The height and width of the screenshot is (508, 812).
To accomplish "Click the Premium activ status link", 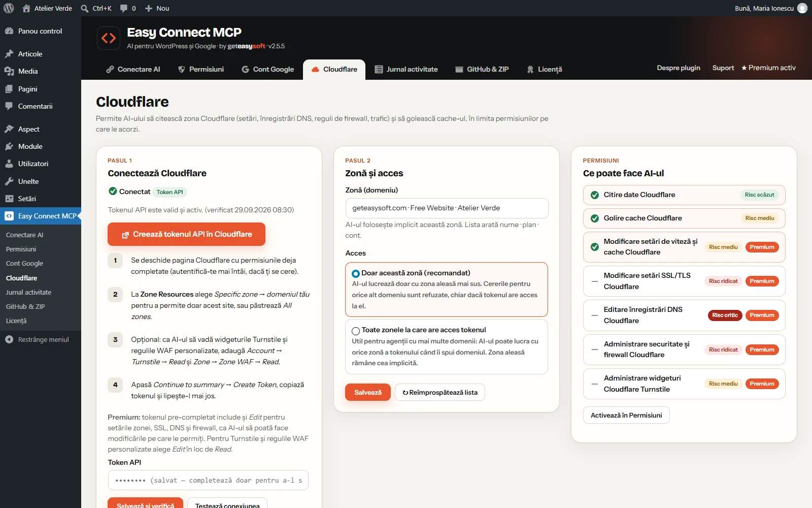I will click(x=768, y=68).
